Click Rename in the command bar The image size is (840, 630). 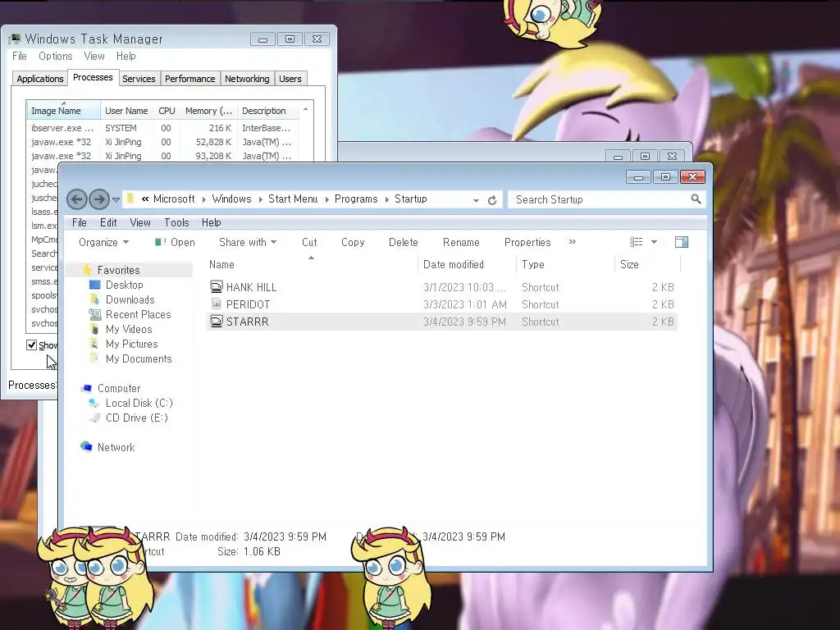(x=461, y=242)
